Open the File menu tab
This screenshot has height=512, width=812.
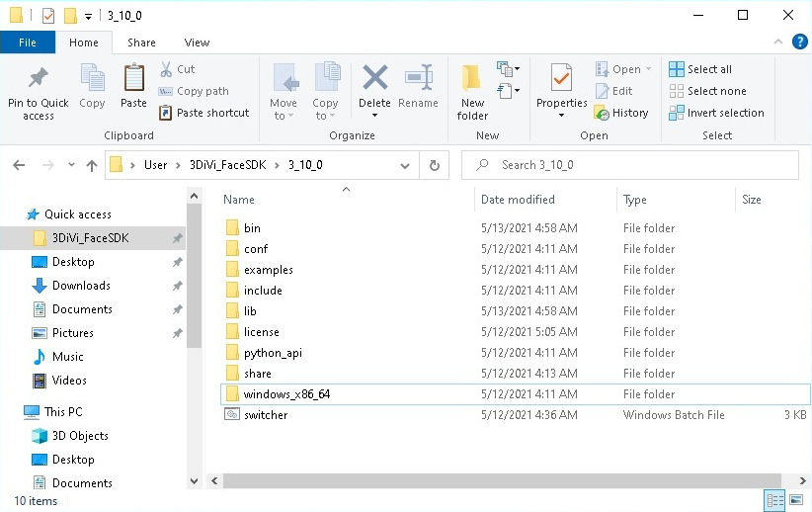pos(28,43)
